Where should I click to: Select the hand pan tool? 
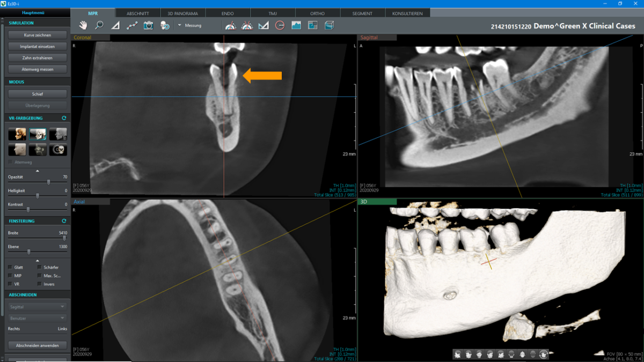point(83,25)
